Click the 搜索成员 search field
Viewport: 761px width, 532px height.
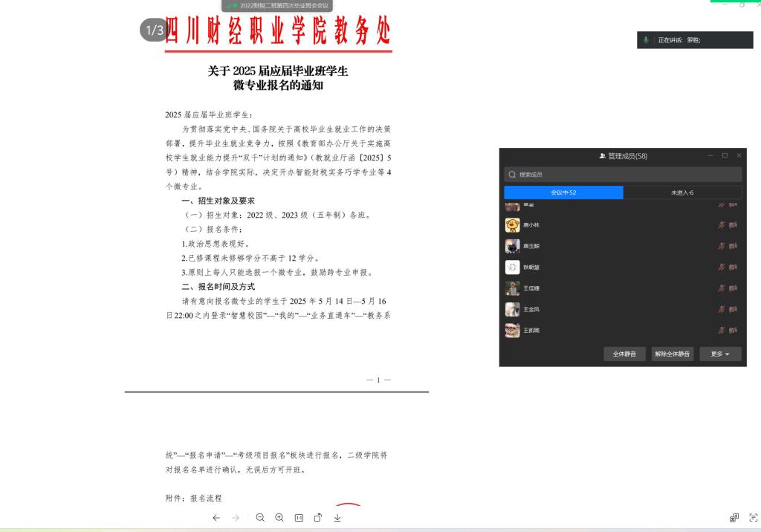click(x=623, y=175)
